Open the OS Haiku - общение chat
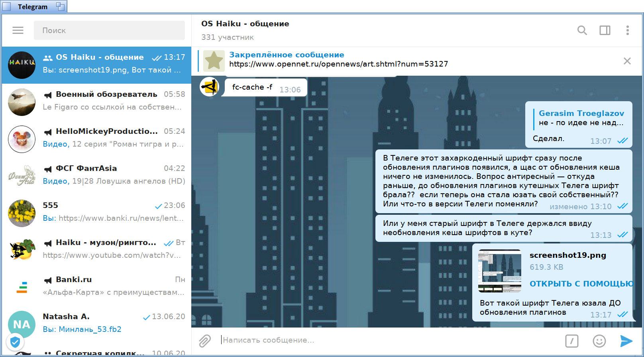The height and width of the screenshot is (357, 644). click(96, 65)
